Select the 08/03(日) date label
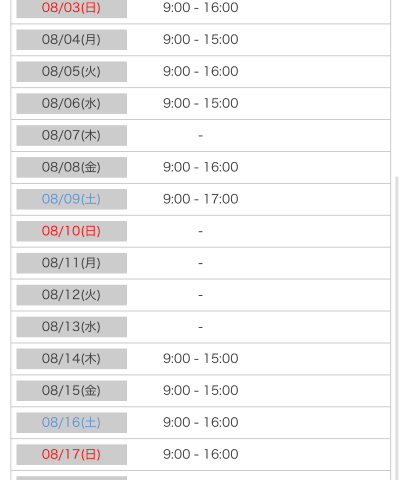The height and width of the screenshot is (480, 401). pyautogui.click(x=71, y=8)
